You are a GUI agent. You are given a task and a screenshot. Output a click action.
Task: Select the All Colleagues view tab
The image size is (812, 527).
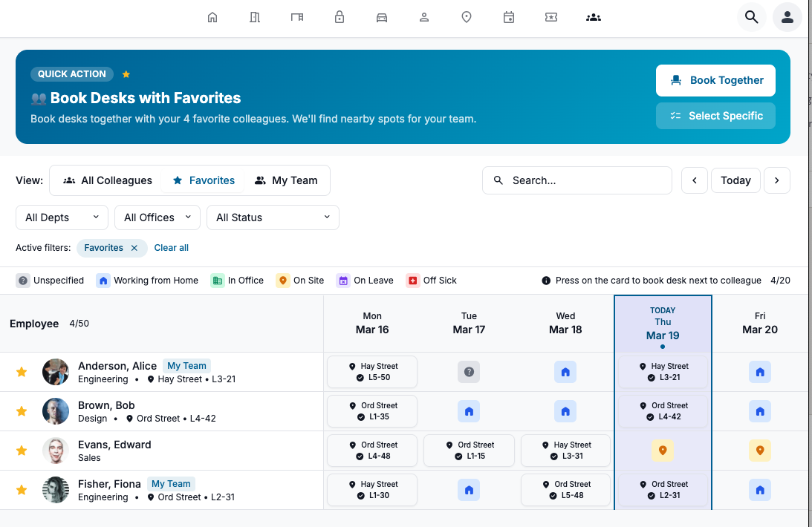pyautogui.click(x=107, y=180)
